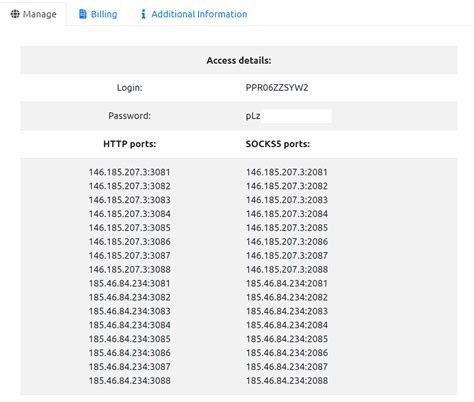Click SOCKS5 address 146.185.207.3:2081
The height and width of the screenshot is (402, 474).
tap(287, 172)
